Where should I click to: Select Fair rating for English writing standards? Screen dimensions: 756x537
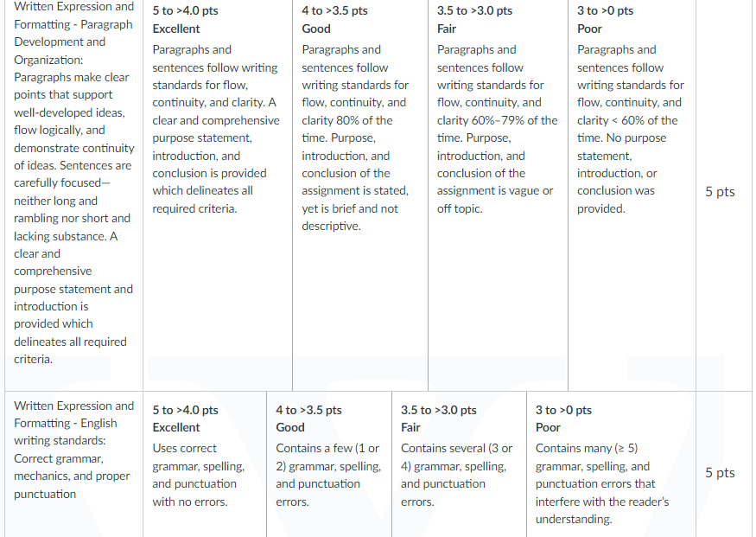(x=459, y=464)
